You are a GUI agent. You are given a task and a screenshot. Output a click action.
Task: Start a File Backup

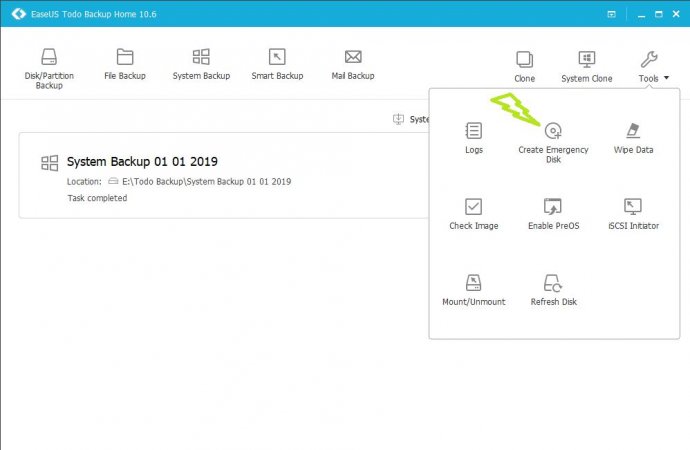pyautogui.click(x=125, y=64)
